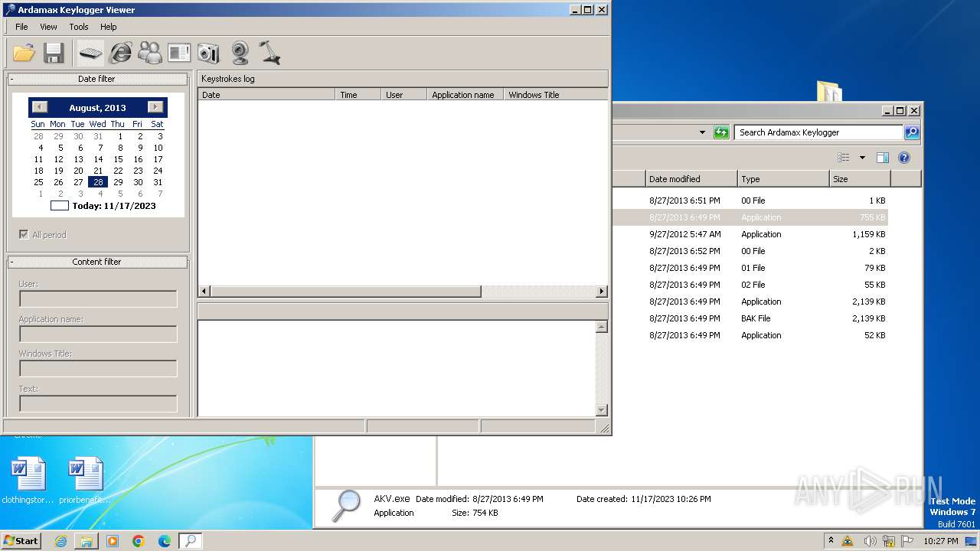Open the microphone audio log icon

269,53
